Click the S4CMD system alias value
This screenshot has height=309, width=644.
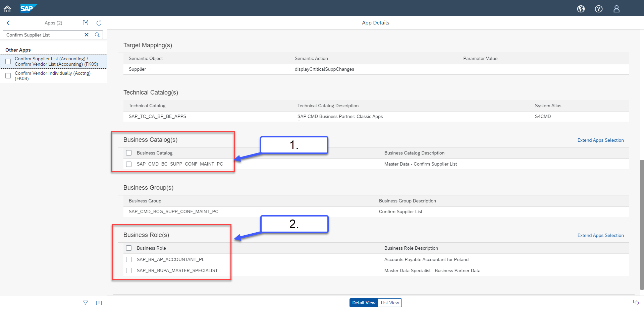tap(543, 116)
